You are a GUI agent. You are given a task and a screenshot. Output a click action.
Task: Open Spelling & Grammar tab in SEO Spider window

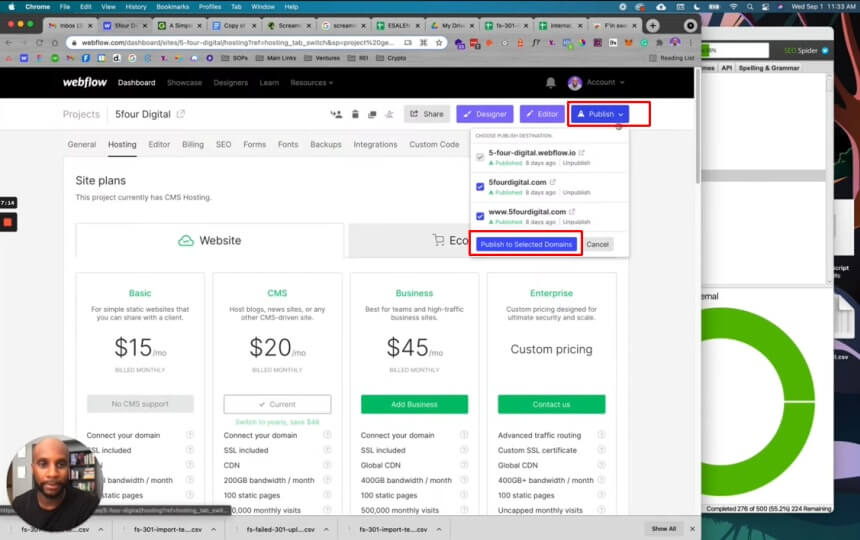point(768,68)
